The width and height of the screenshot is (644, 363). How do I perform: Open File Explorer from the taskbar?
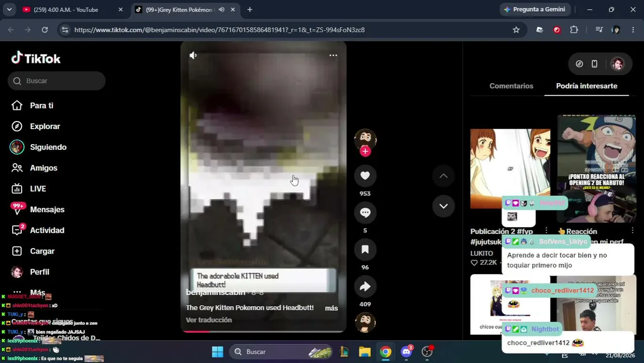click(x=365, y=351)
